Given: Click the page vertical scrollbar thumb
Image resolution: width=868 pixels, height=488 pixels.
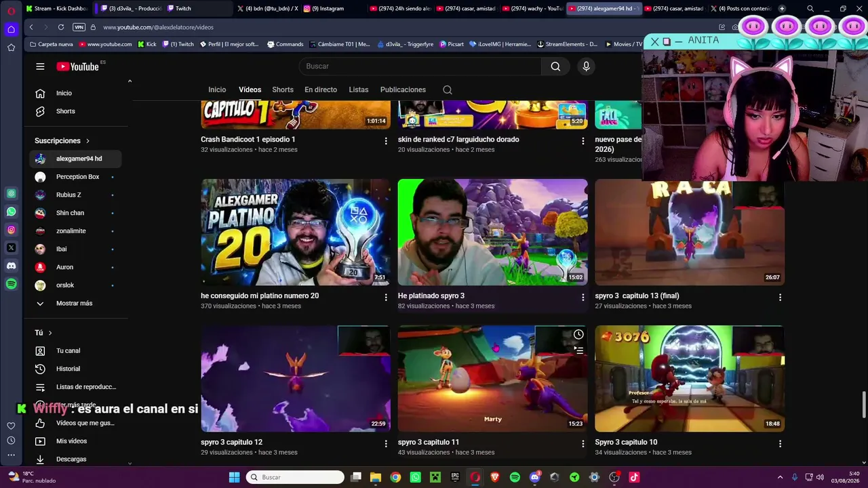Looking at the screenshot, I should click(863, 405).
